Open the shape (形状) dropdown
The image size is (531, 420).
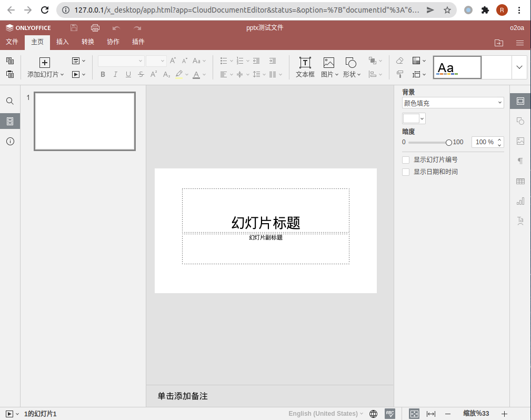point(352,67)
